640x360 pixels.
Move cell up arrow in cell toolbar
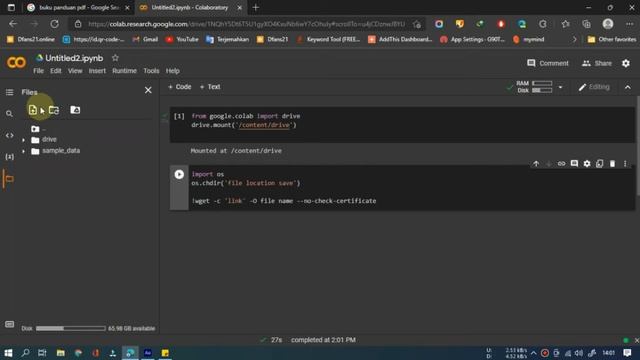(x=536, y=164)
